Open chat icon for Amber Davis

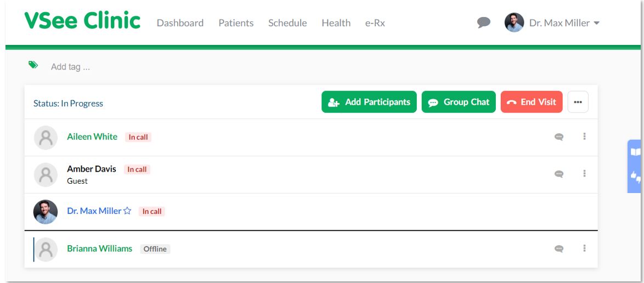(x=559, y=174)
